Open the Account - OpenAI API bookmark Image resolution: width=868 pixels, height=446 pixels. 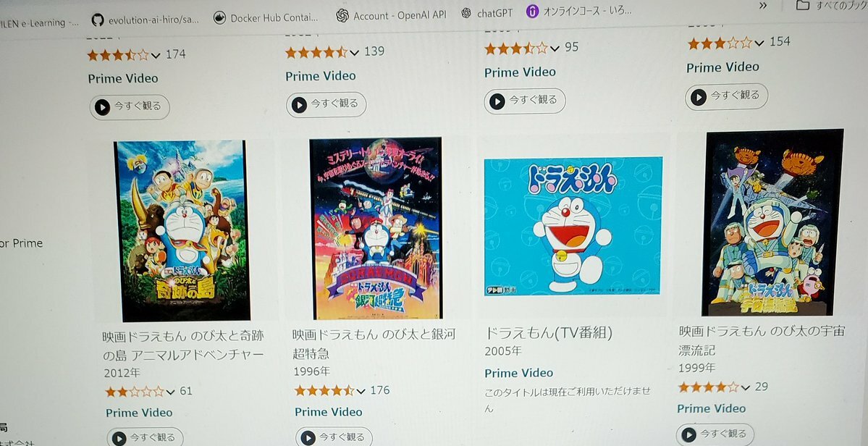pos(391,15)
